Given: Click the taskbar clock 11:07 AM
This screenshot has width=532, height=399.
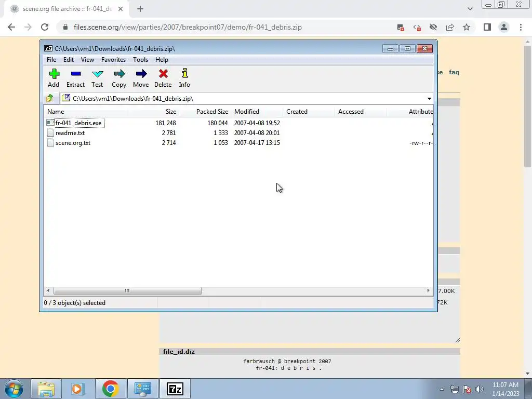Looking at the screenshot, I should tap(505, 385).
